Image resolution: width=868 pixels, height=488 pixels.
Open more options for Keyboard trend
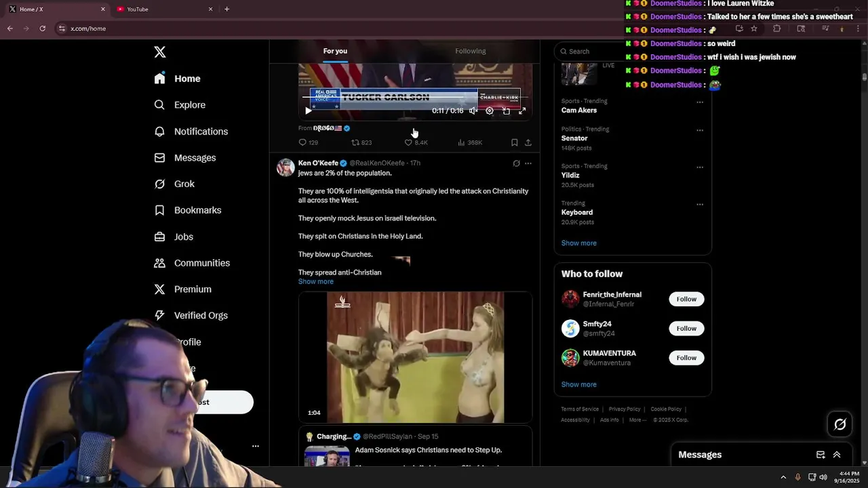(700, 204)
